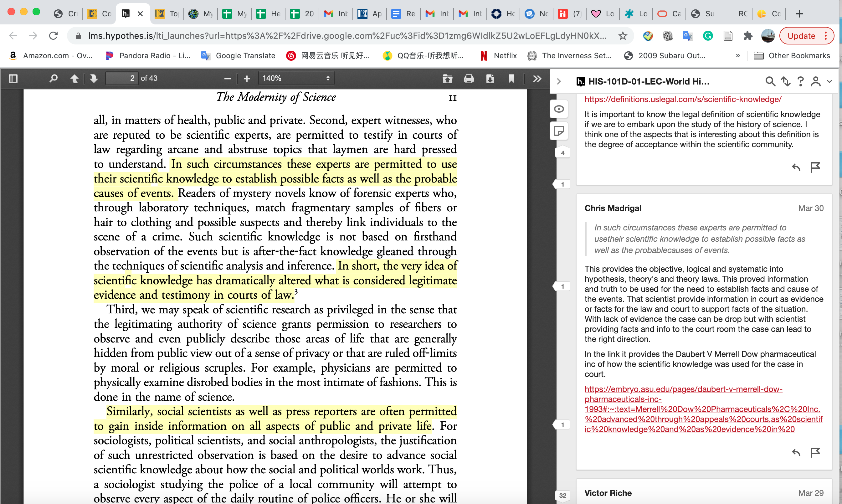This screenshot has width=842, height=504.
Task: Click the bucket marker showing 4 annotations
Action: click(x=562, y=153)
